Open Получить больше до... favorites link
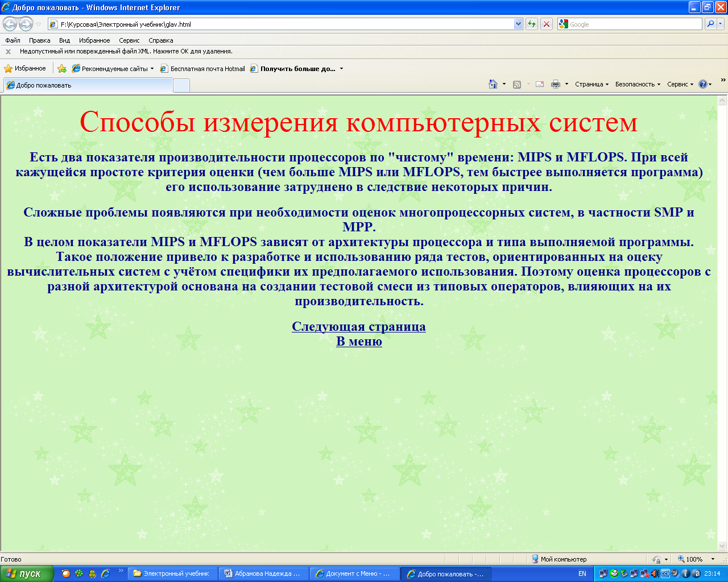This screenshot has width=728, height=582. (293, 69)
